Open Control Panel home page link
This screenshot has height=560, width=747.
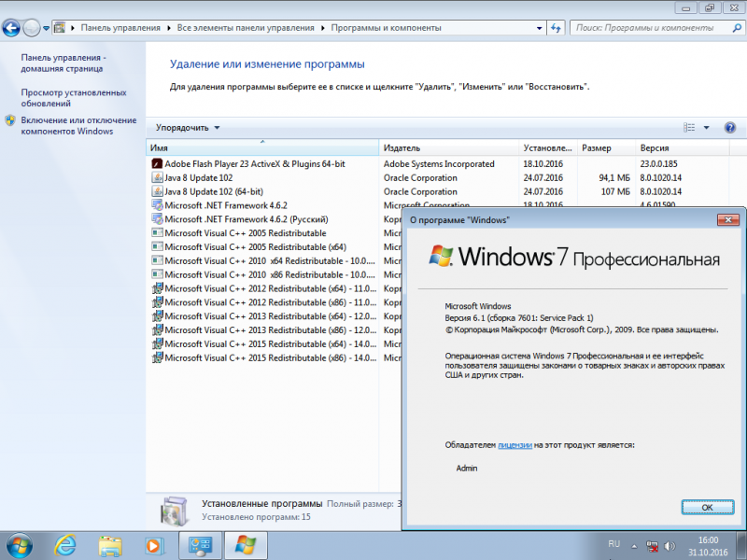tap(63, 63)
